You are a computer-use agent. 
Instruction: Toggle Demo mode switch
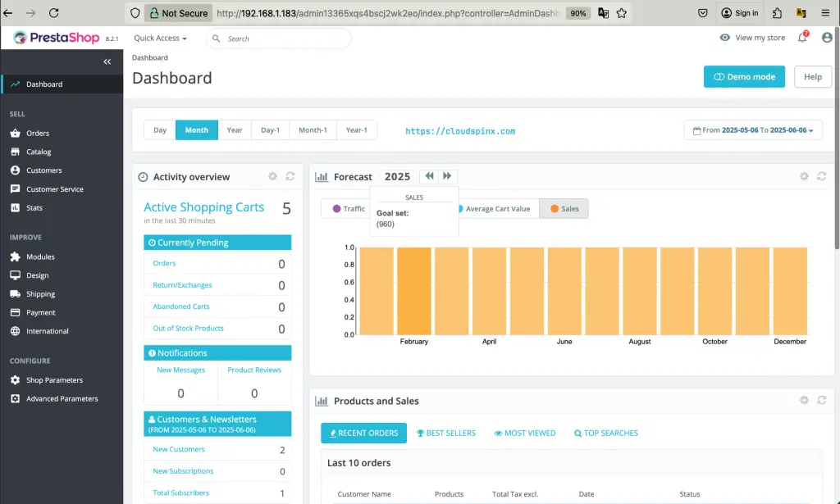(744, 77)
